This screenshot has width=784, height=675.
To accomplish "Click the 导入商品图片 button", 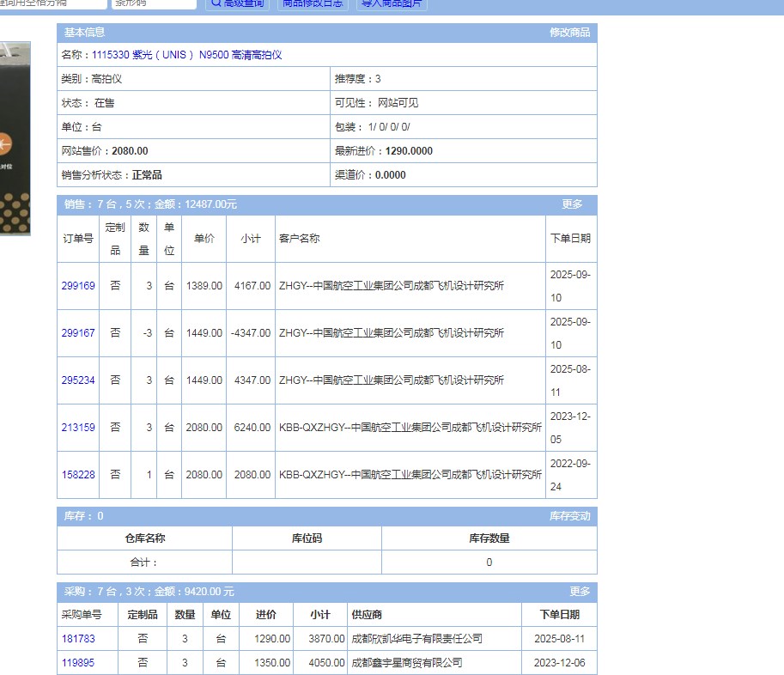I will (391, 3).
